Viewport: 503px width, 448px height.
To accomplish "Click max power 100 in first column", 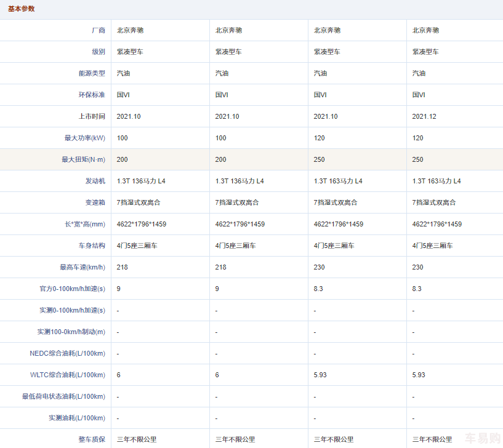I will click(x=123, y=138).
